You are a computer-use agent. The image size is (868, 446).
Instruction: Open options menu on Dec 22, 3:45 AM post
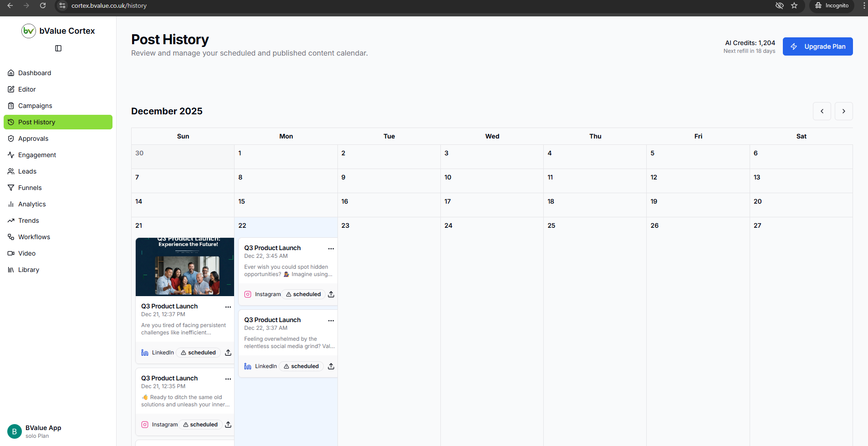click(331, 249)
